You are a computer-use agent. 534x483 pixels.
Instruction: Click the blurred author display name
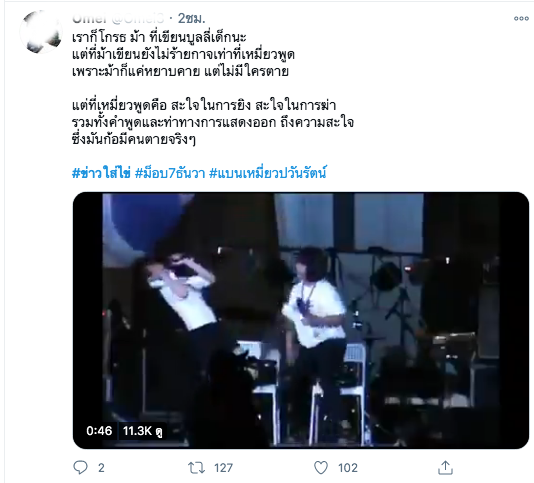[x=90, y=18]
